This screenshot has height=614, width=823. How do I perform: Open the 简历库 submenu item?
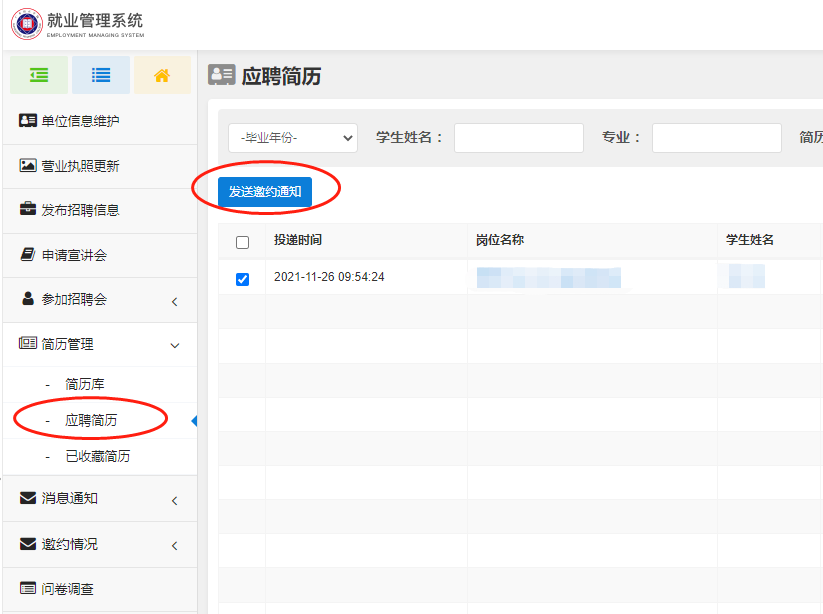[85, 384]
